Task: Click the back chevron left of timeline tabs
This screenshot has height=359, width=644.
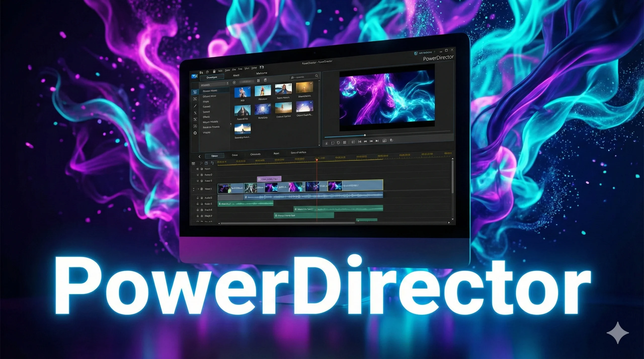Action: 199,157
